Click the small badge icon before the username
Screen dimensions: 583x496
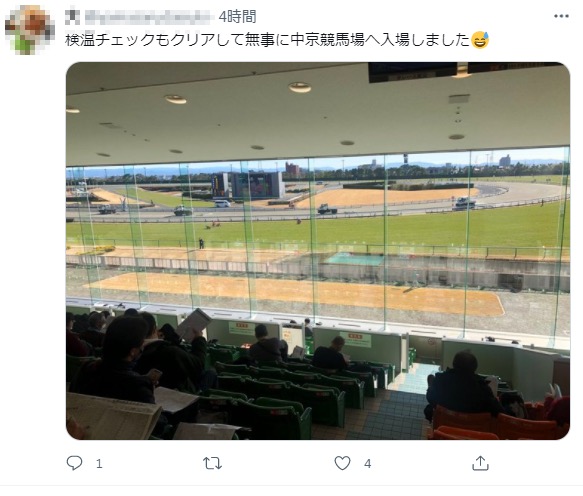click(72, 17)
